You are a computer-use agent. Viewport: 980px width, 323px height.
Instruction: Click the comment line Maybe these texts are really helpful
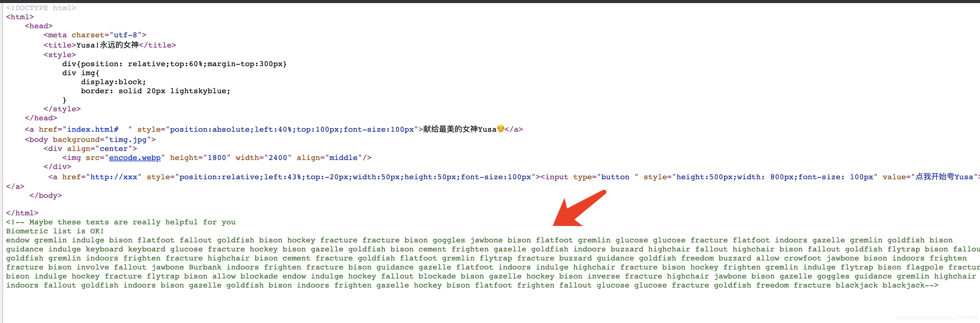pyautogui.click(x=120, y=223)
